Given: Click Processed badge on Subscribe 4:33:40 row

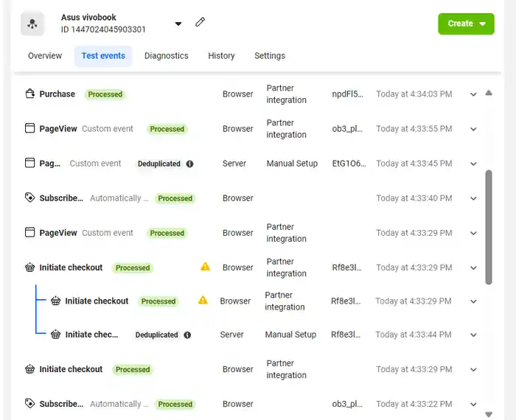Looking at the screenshot, I should pos(175,198).
